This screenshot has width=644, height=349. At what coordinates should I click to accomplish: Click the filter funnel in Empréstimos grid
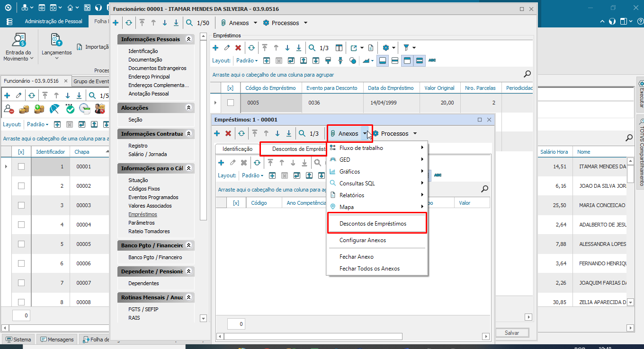[x=406, y=48]
